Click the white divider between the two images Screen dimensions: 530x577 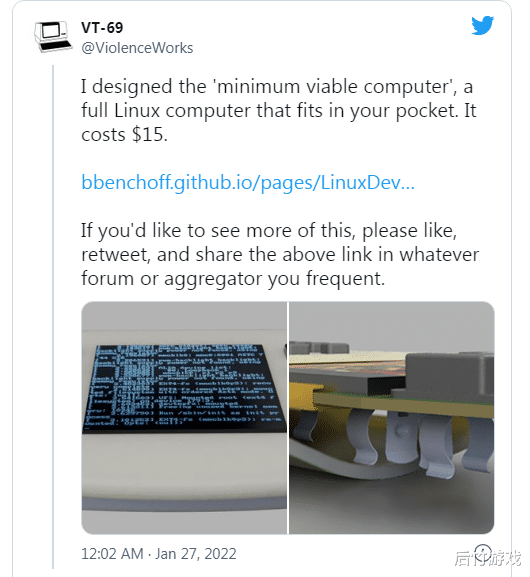[288, 418]
